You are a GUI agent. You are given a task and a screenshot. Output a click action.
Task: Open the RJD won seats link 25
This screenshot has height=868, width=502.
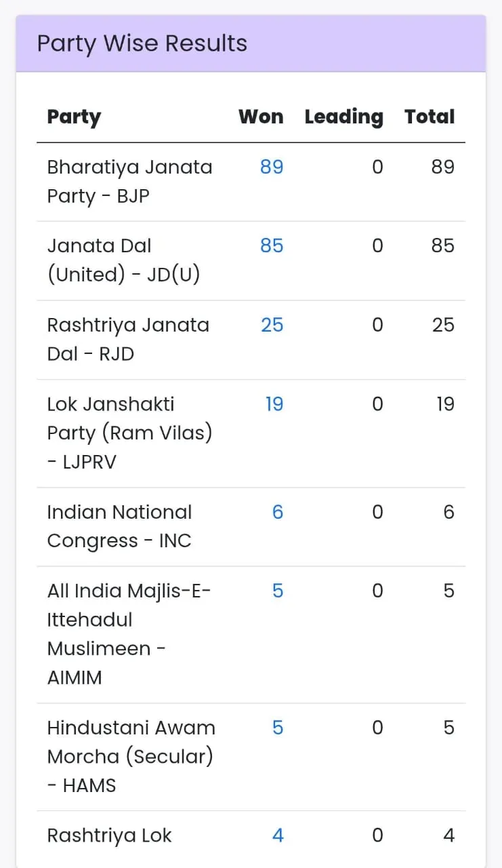[x=272, y=325]
